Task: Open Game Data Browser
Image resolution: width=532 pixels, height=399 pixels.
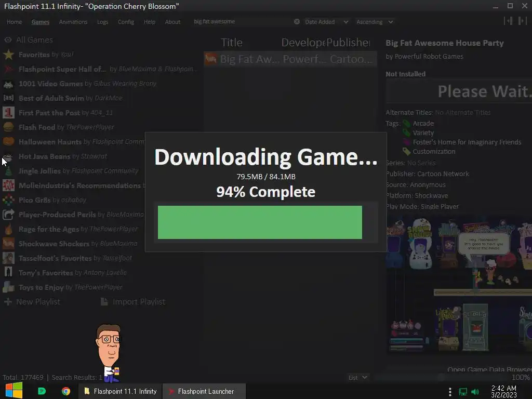Action: [489, 369]
